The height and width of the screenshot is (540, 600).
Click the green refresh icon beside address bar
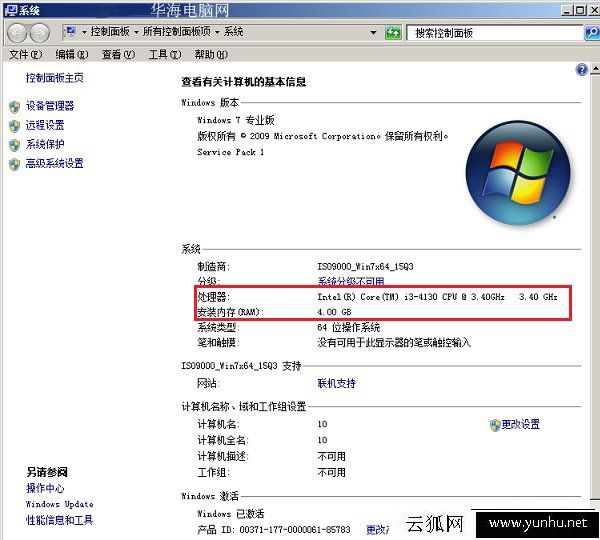[393, 33]
